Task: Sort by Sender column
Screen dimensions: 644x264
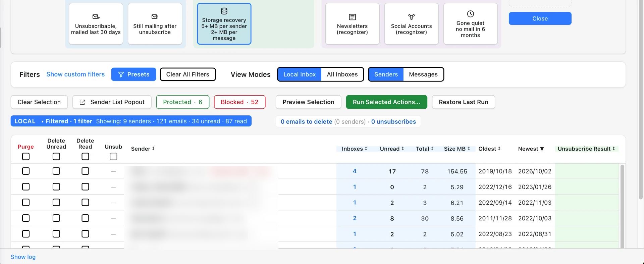Action: 143,149
